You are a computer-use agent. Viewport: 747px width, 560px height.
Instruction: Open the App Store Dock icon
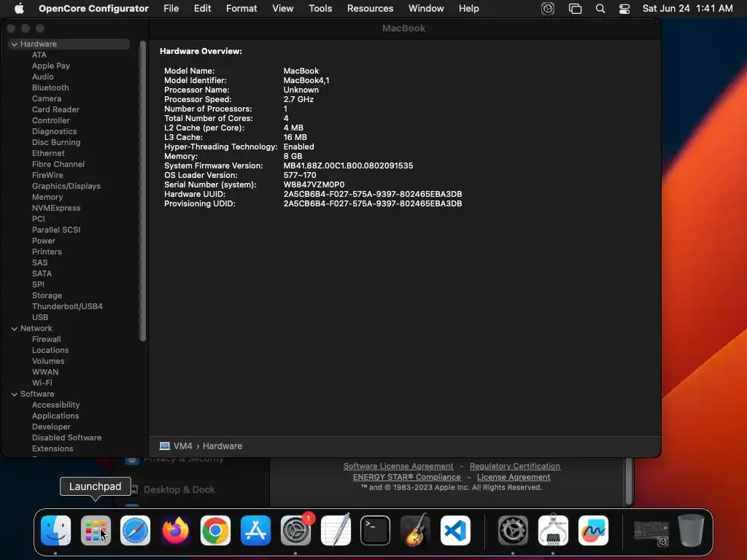point(255,530)
